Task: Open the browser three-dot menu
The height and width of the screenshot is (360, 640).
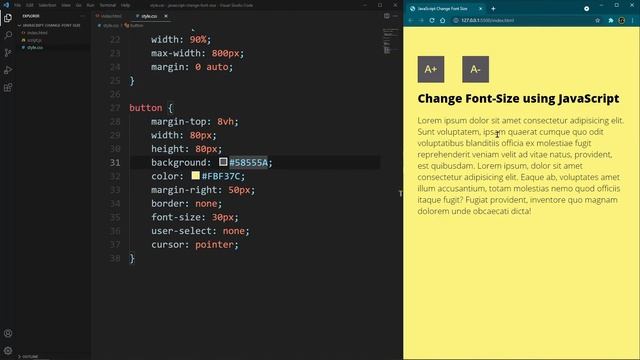Action: coord(633,20)
